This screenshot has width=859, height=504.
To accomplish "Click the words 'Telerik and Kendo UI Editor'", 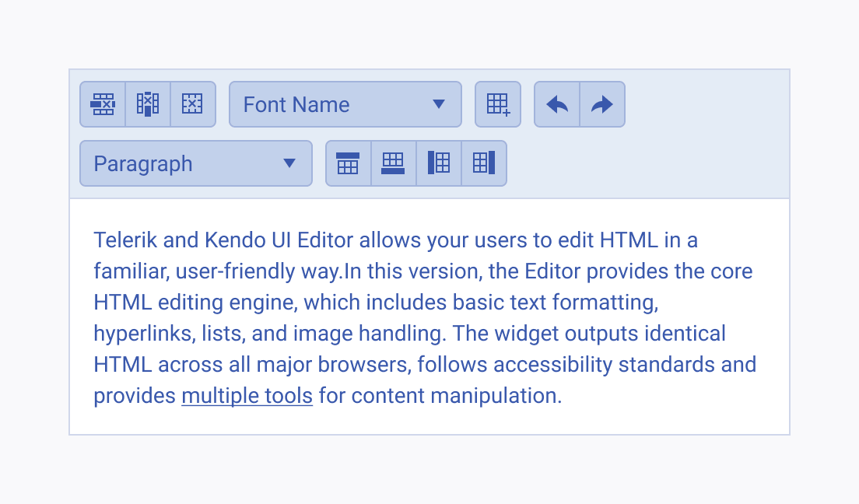I will pos(223,240).
